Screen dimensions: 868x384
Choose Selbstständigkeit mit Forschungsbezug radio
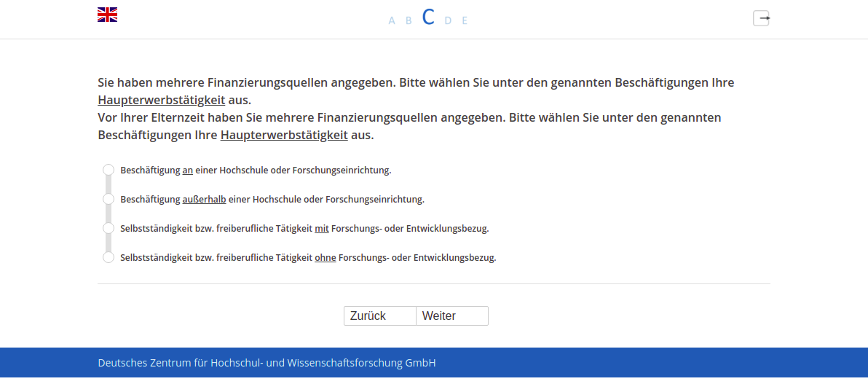click(x=108, y=228)
